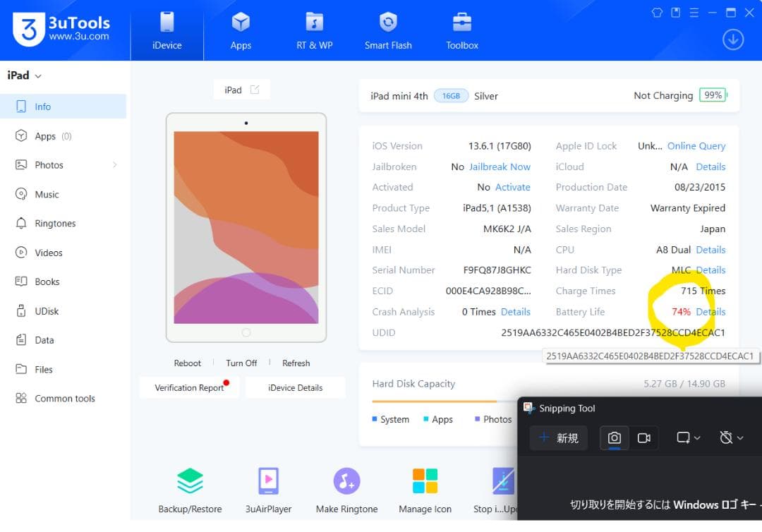Click the Apps legend color square
This screenshot has width=762, height=532.
coord(426,419)
